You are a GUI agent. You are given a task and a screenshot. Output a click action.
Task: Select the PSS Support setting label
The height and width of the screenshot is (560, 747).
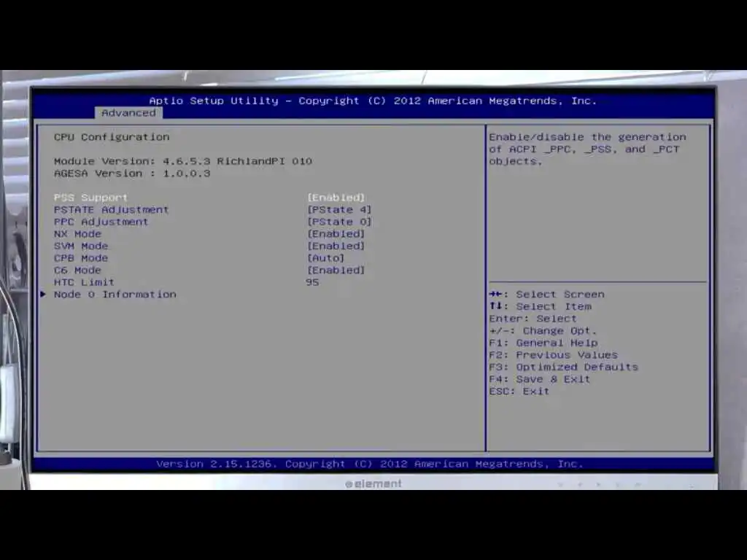90,197
